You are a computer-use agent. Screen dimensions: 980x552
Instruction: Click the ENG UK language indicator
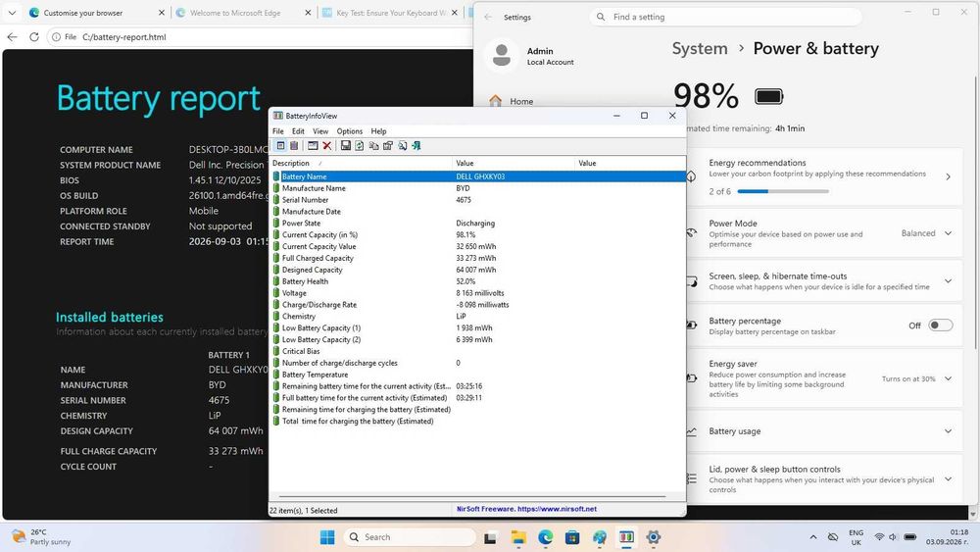(856, 537)
